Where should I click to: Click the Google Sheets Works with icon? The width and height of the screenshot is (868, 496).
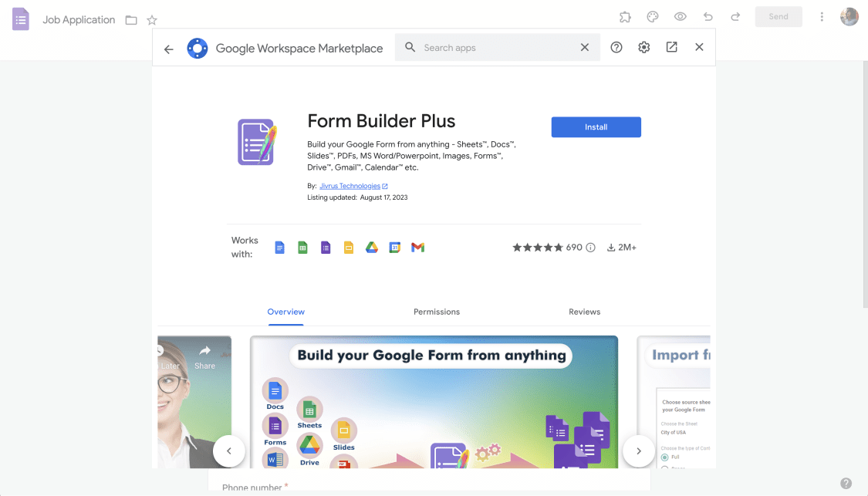point(302,247)
